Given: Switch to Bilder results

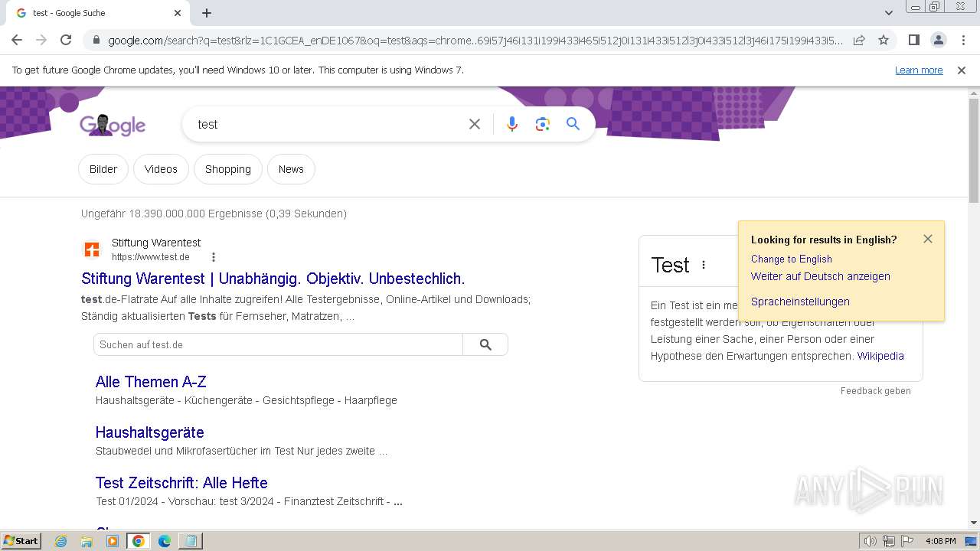Looking at the screenshot, I should coord(103,169).
